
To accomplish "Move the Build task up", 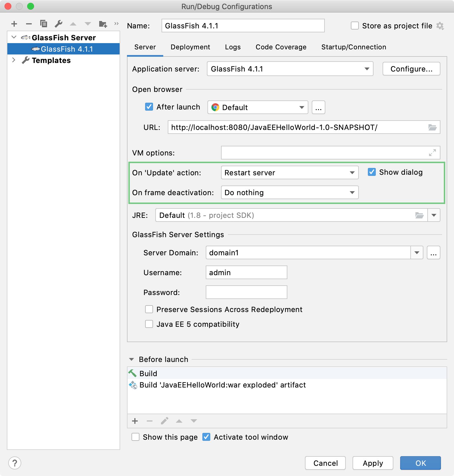I will 179,421.
